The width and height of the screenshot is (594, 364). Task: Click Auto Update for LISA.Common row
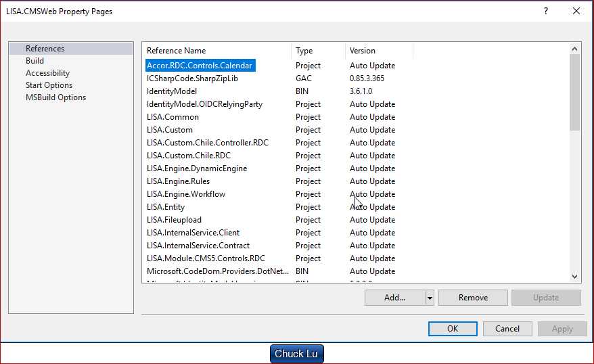tap(372, 117)
